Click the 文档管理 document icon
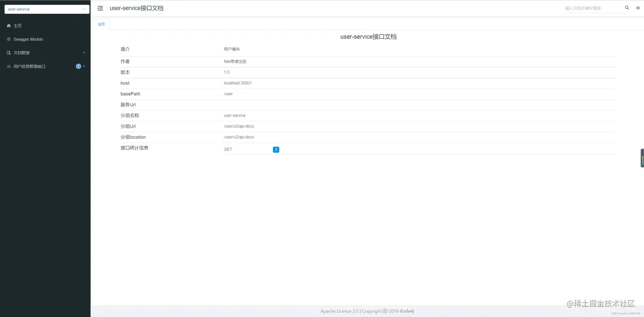 pos(9,53)
